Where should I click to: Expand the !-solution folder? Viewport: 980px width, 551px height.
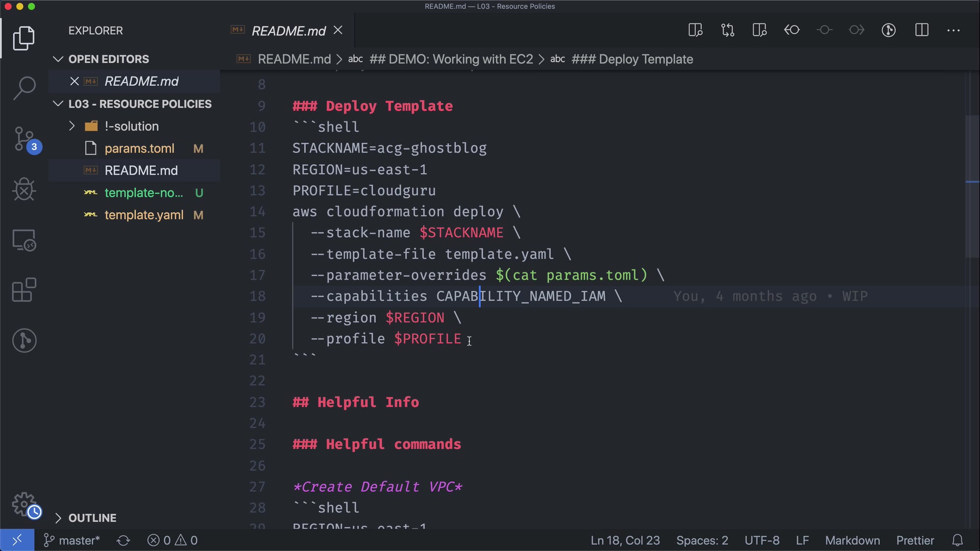131,126
